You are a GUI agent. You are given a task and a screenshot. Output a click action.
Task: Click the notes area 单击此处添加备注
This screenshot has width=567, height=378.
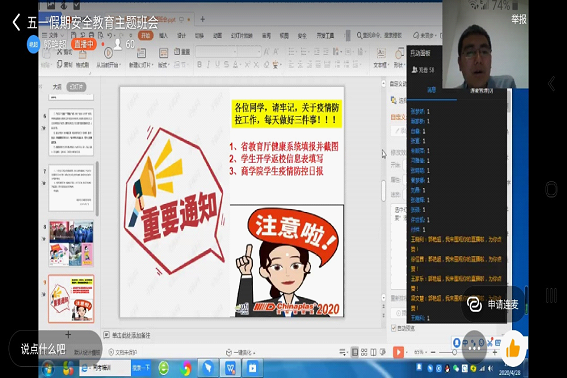(x=131, y=335)
